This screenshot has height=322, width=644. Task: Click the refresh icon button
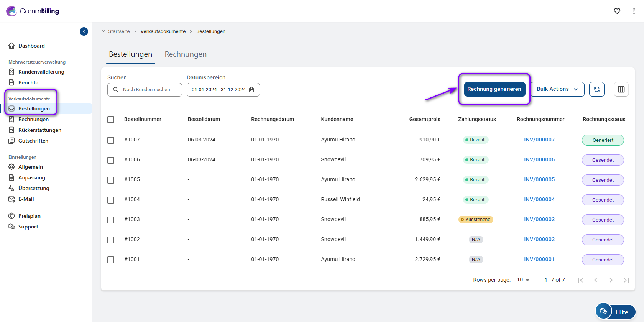(596, 89)
